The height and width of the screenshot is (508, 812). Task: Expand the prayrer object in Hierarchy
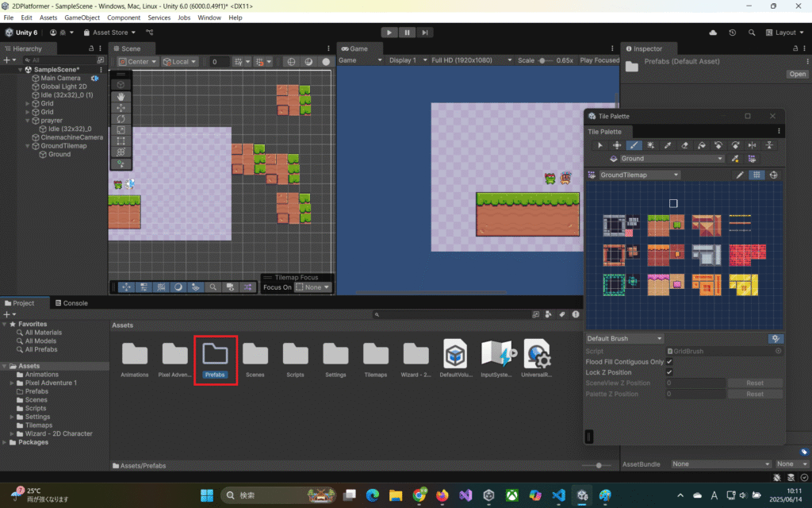[x=28, y=121]
